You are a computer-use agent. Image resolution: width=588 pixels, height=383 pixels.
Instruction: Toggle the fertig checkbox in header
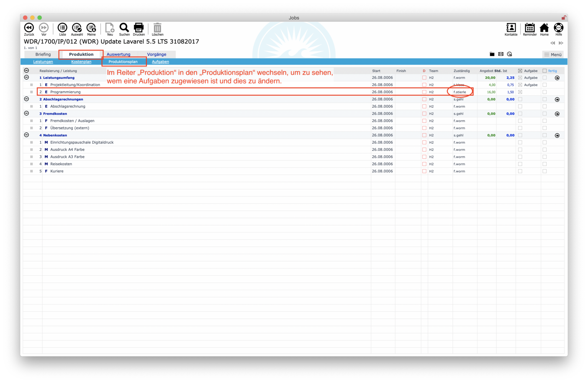coord(544,71)
